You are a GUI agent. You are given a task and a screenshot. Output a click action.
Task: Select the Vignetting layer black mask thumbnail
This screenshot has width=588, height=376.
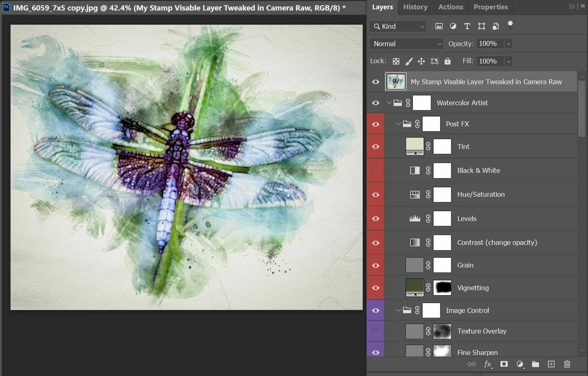[x=442, y=288]
